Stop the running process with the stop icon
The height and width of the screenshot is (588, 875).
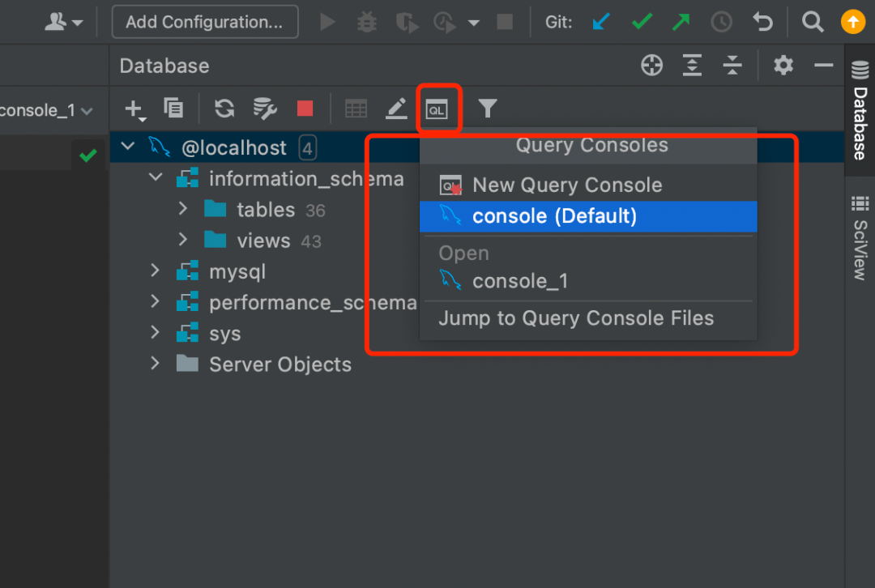pos(504,22)
